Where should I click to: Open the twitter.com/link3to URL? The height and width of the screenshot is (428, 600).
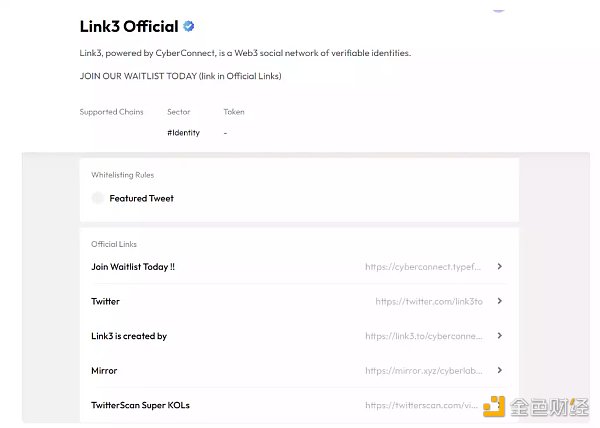click(429, 301)
